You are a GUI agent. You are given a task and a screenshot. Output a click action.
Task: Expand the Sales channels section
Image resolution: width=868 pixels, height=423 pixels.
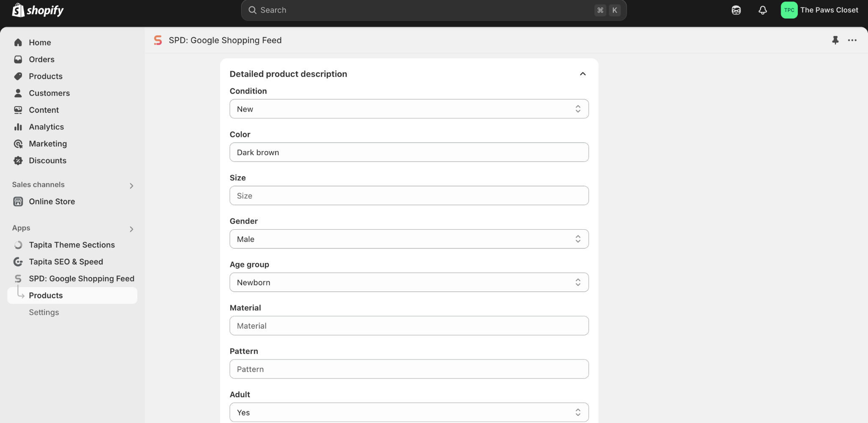pos(131,186)
